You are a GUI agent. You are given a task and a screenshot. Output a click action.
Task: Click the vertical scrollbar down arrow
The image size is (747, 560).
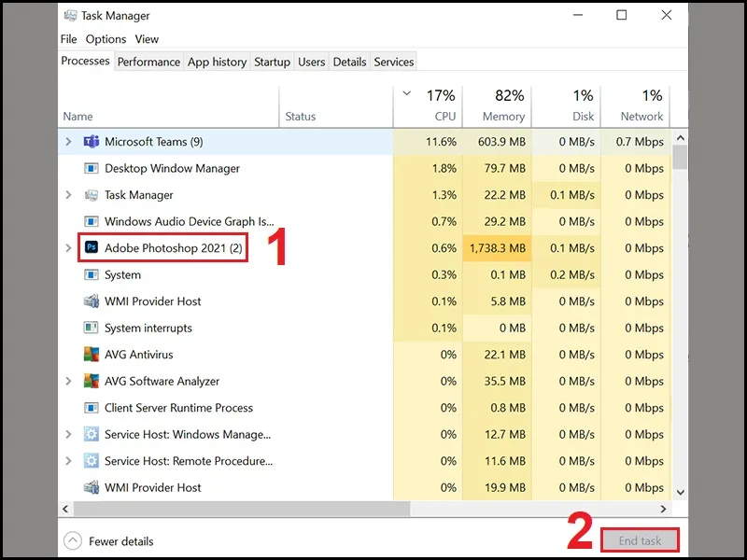coord(681,491)
